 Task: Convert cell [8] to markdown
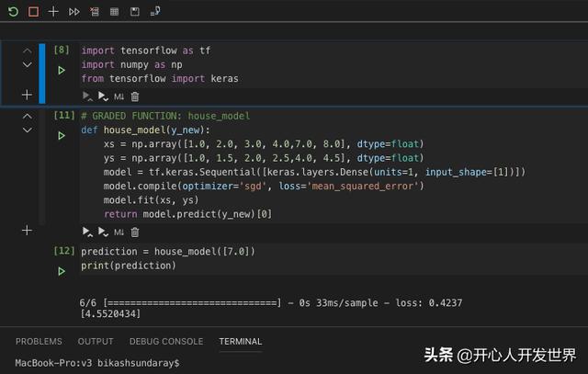pyautogui.click(x=119, y=96)
